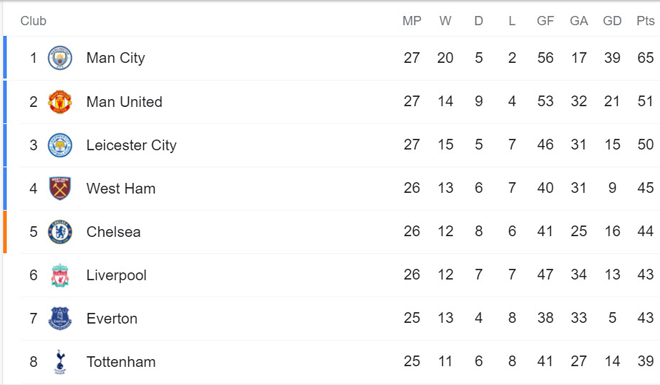The height and width of the screenshot is (385, 660).
Task: Click the Everton club crest
Action: point(60,319)
